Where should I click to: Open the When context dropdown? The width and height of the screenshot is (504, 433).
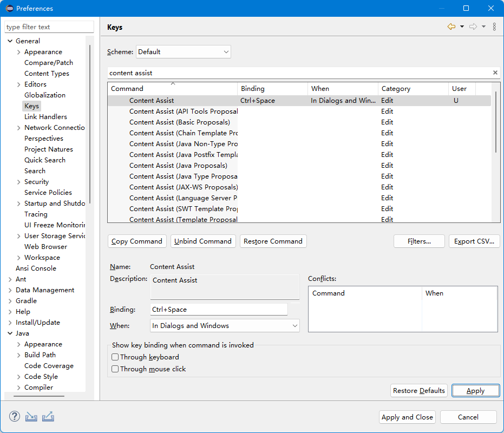coord(225,326)
